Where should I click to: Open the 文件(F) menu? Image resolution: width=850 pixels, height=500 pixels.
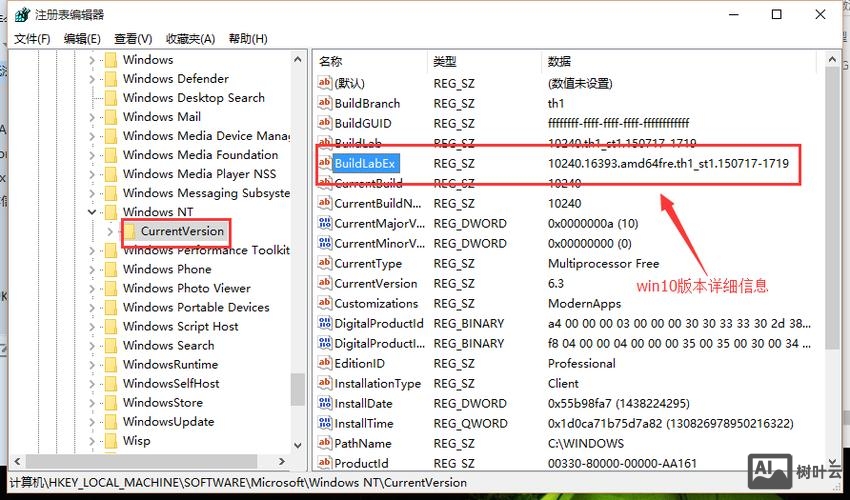click(x=32, y=39)
